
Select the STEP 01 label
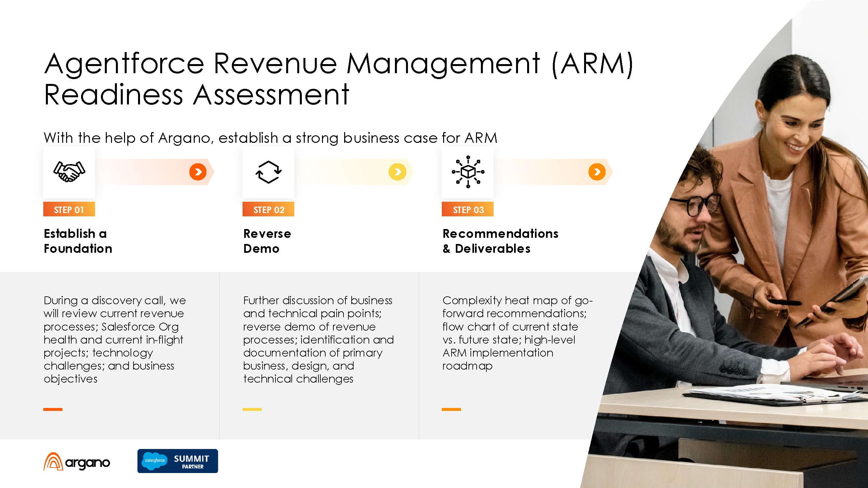tap(69, 210)
